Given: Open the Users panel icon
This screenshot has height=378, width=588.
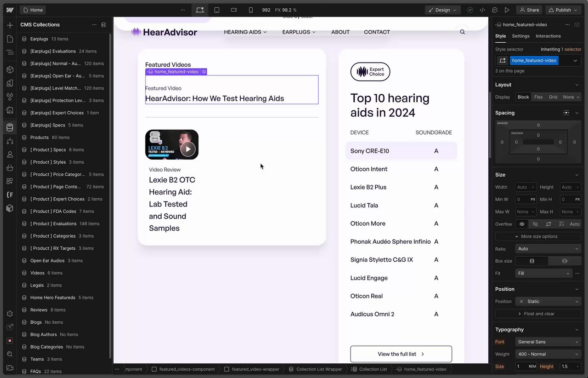Looking at the screenshot, I should 10,155.
